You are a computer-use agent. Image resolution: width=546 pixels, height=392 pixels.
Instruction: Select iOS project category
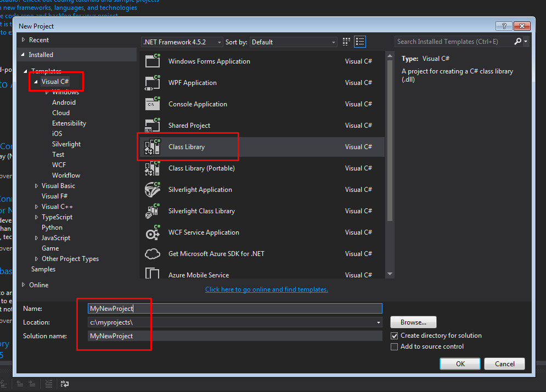tap(57, 134)
